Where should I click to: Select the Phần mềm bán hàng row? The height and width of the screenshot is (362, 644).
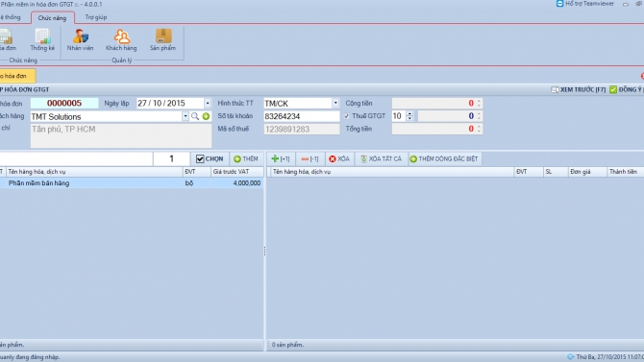[x=132, y=183]
